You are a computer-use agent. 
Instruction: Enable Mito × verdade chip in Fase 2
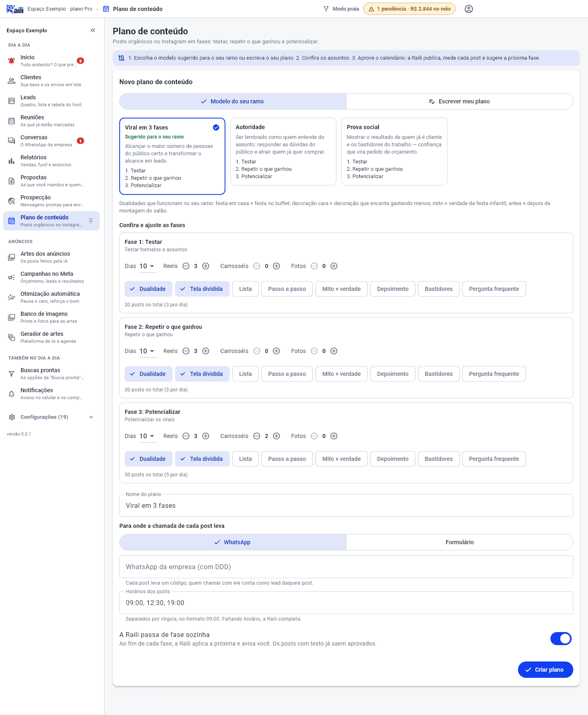tap(341, 374)
